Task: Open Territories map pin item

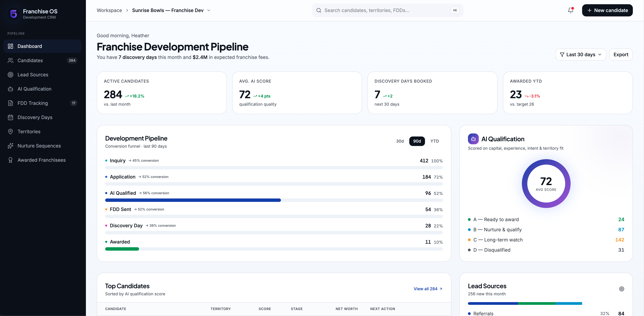Action: click(x=42, y=131)
